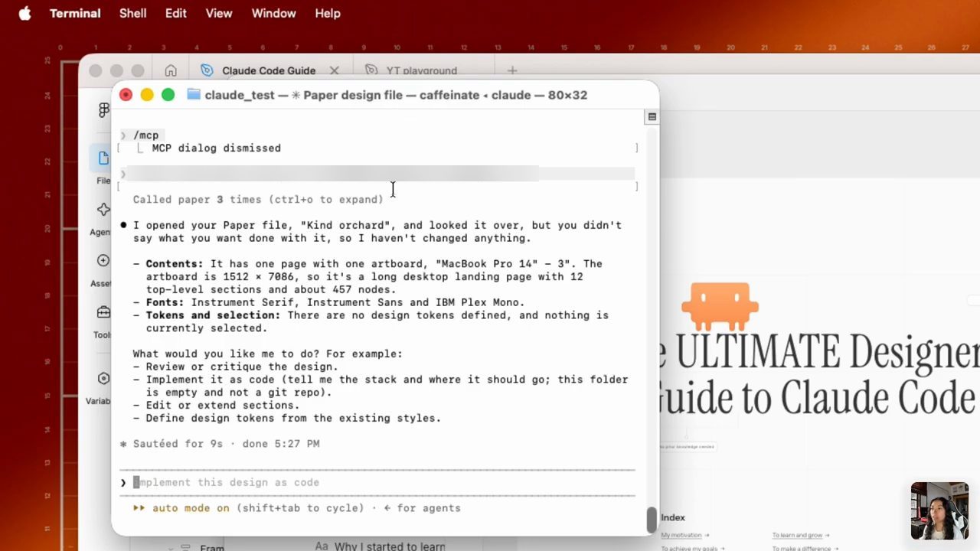Switch to the YT playground tab

point(421,70)
